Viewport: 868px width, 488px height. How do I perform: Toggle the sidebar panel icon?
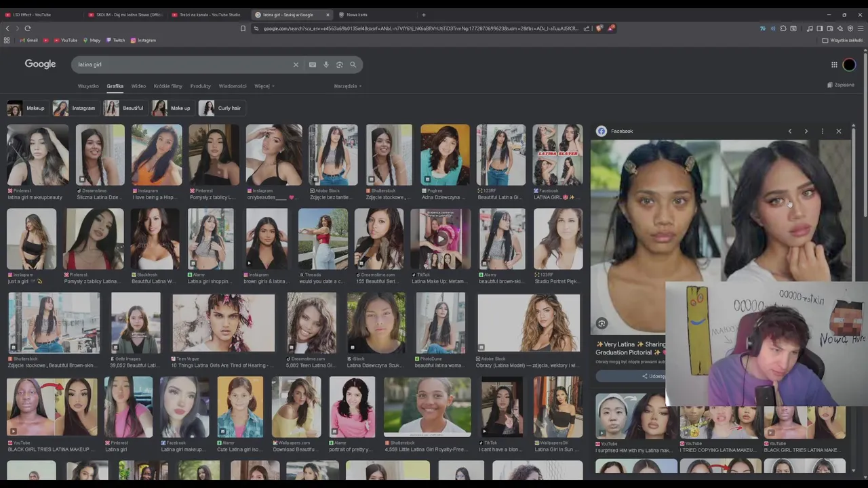tap(820, 28)
